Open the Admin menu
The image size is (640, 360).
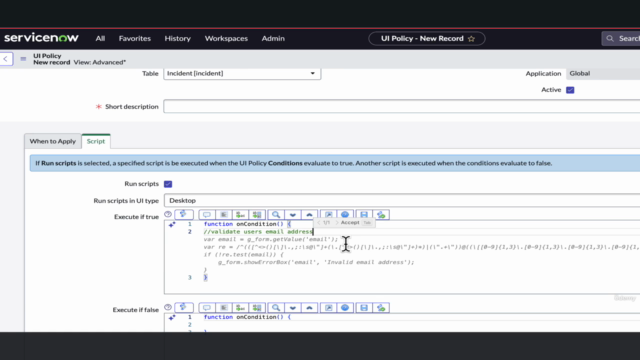click(273, 38)
